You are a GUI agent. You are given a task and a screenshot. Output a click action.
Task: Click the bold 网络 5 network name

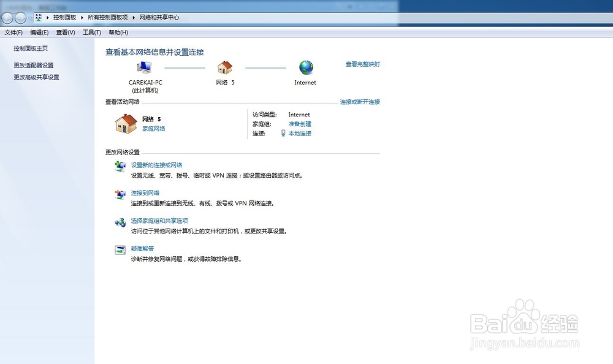pos(151,119)
